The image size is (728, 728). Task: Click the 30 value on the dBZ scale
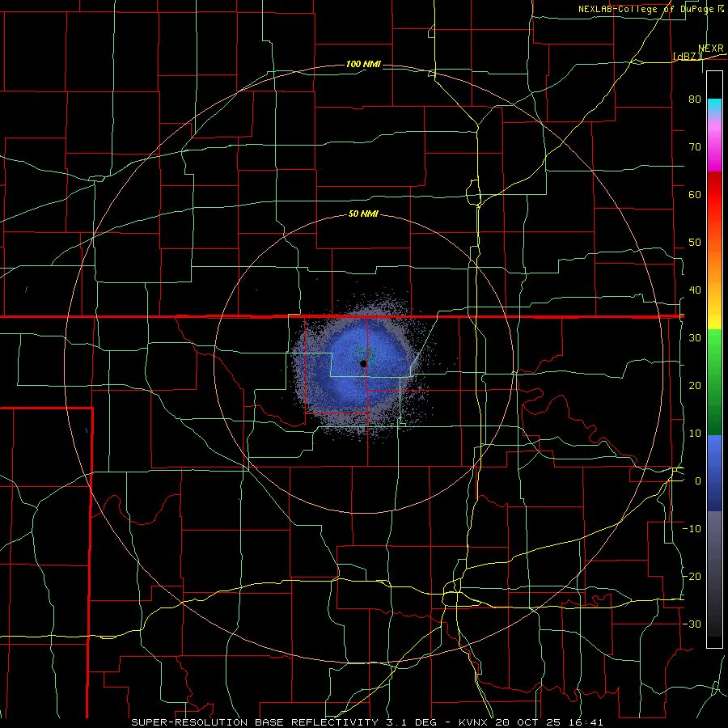coord(695,338)
